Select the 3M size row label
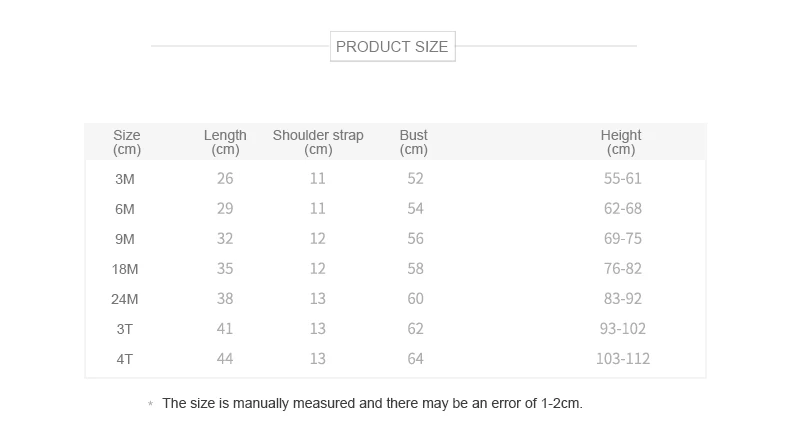790x432 pixels. tap(125, 179)
